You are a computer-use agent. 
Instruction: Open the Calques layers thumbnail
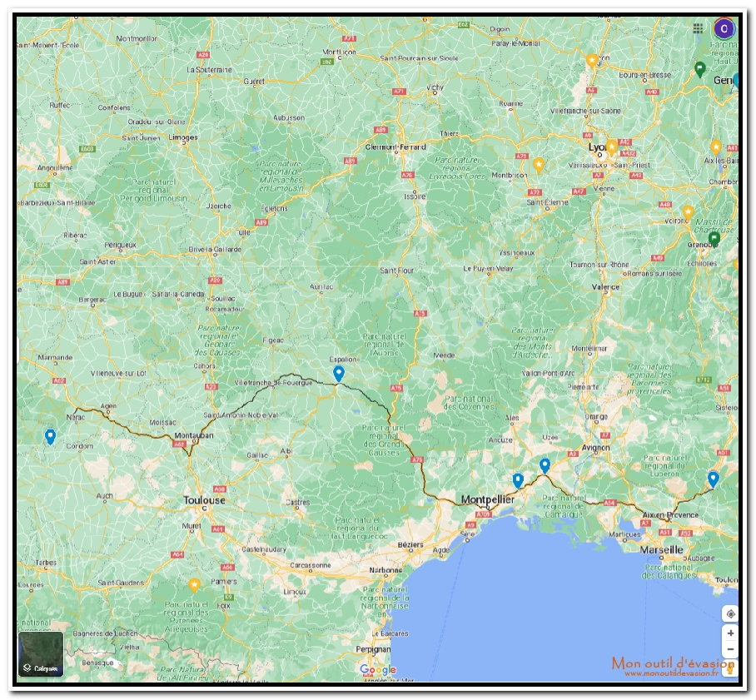point(41,653)
